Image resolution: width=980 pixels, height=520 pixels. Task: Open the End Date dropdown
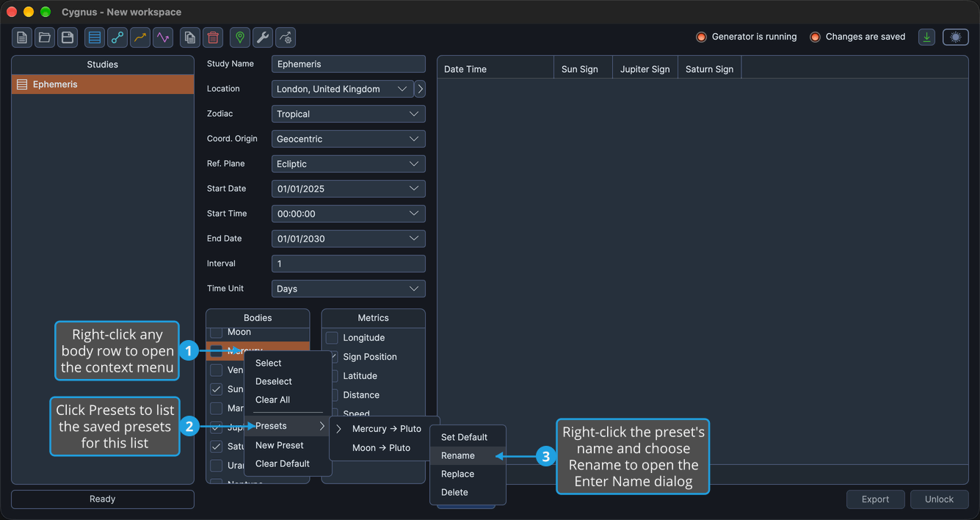coord(349,239)
